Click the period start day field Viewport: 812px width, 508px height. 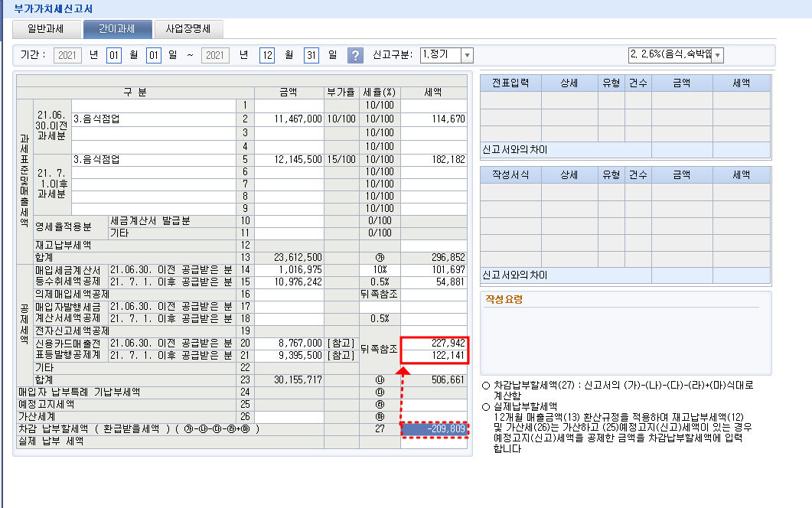pyautogui.click(x=153, y=55)
